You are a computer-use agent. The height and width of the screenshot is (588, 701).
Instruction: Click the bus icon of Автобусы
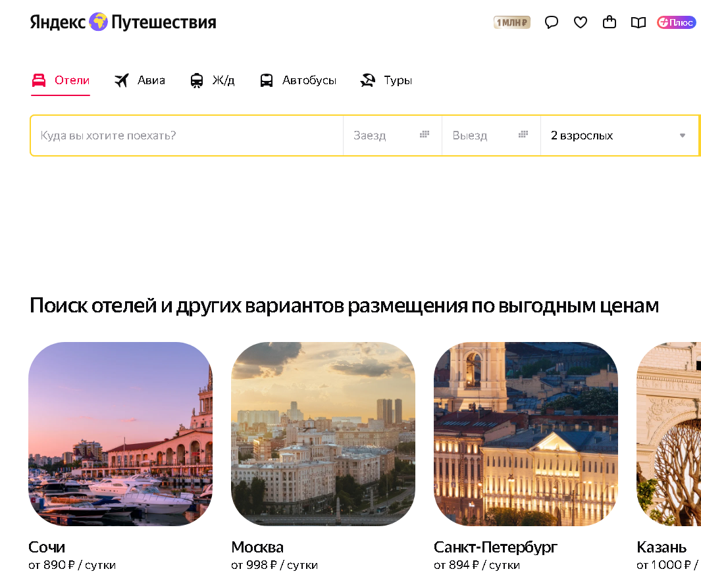267,80
